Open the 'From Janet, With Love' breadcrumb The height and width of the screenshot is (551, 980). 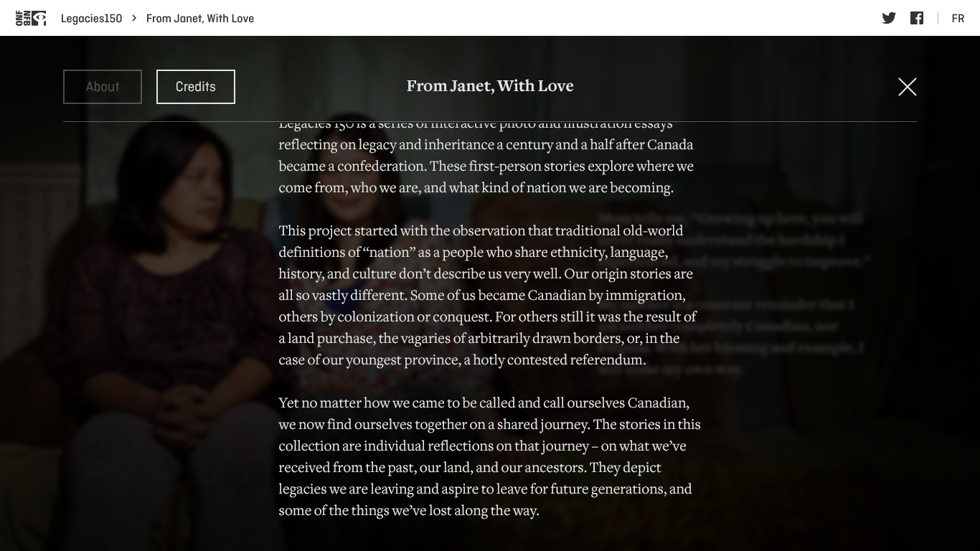click(200, 19)
